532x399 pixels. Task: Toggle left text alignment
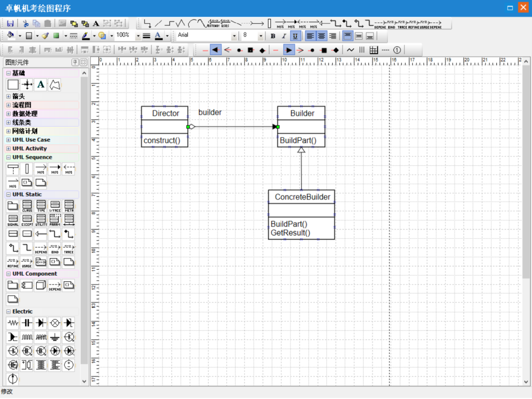pos(310,36)
